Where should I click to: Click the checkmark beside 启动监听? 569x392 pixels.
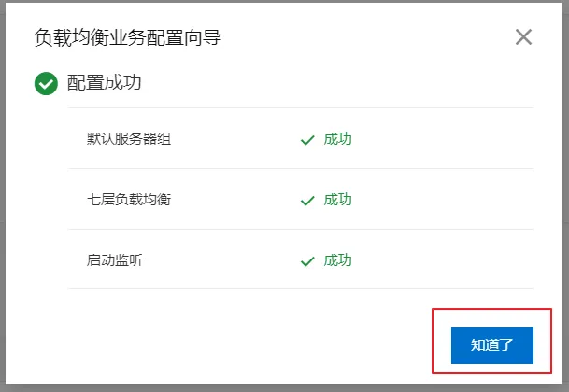click(306, 260)
